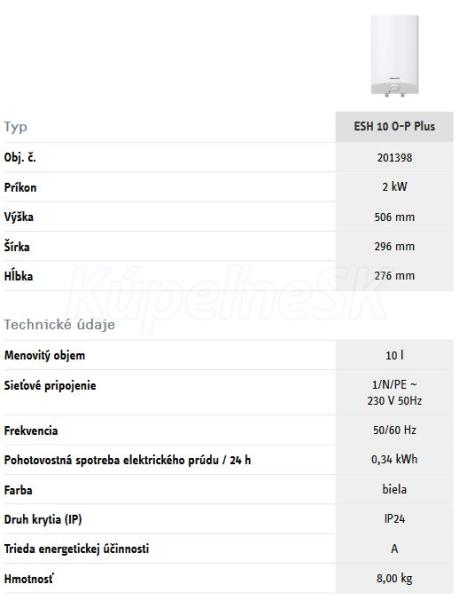Click the 2 kW power value
The height and width of the screenshot is (600, 459).
(x=394, y=187)
